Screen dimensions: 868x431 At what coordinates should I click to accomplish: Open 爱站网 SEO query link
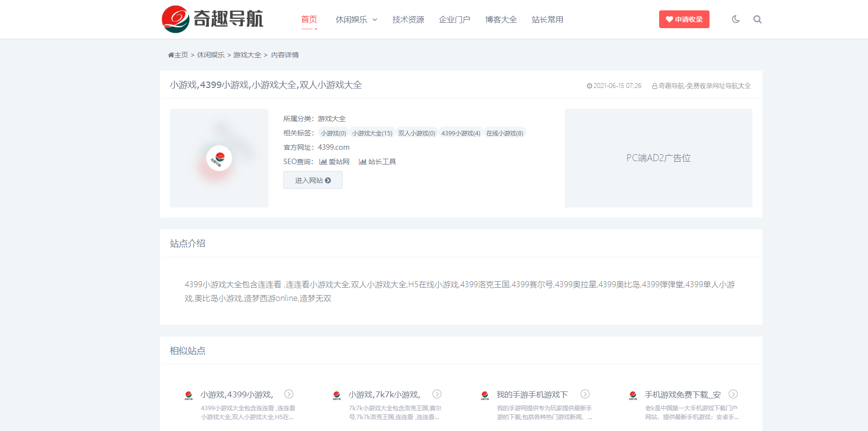point(334,162)
